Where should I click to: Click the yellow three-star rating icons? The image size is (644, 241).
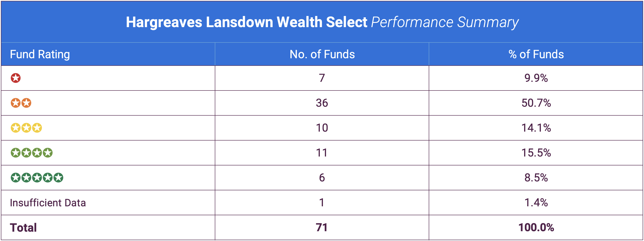click(26, 128)
